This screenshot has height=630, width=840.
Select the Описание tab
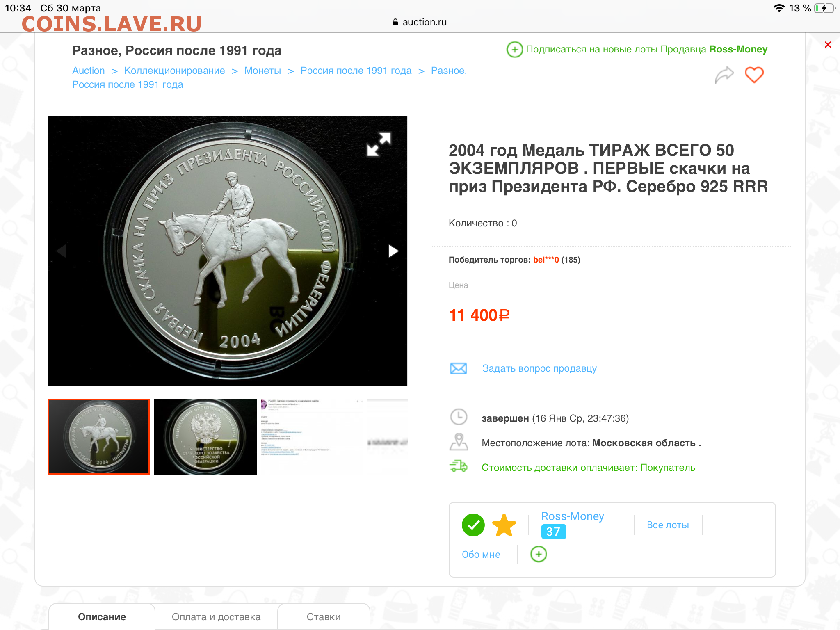(x=102, y=617)
